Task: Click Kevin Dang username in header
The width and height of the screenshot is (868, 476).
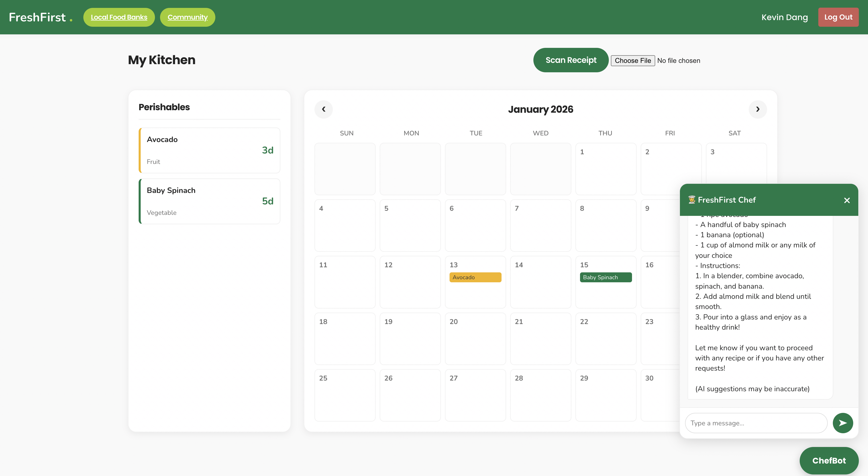Action: coord(784,17)
